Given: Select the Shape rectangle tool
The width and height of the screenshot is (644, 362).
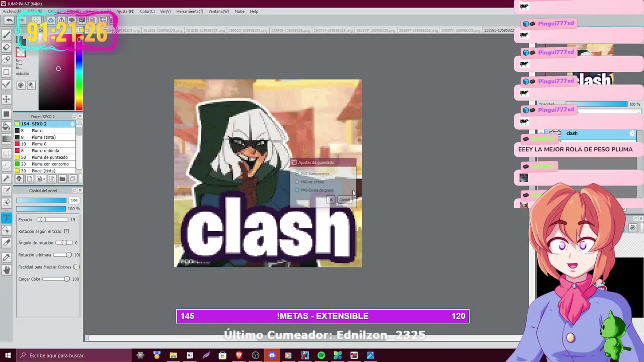Looking at the screenshot, I should coord(7,72).
